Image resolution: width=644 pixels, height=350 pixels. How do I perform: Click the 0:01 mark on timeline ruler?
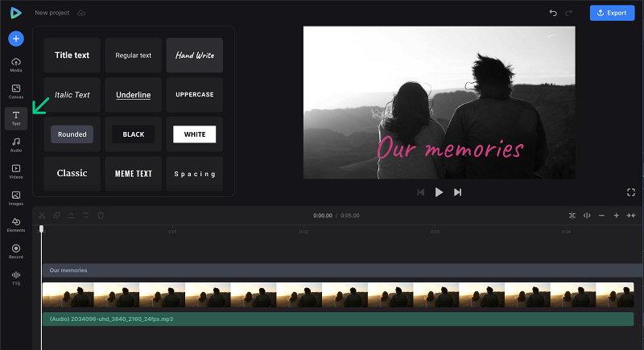172,232
